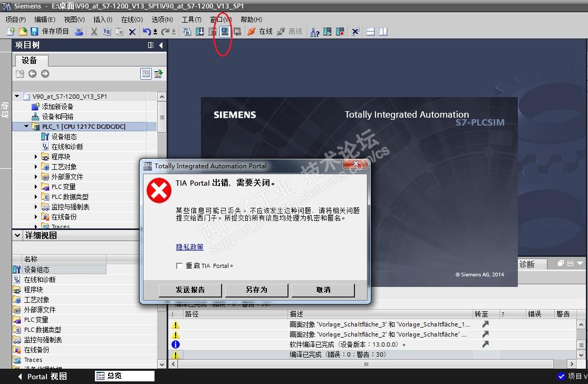This screenshot has width=588, height=384.
Task: Create a new project via toolbar icon
Action: pyautogui.click(x=11, y=32)
